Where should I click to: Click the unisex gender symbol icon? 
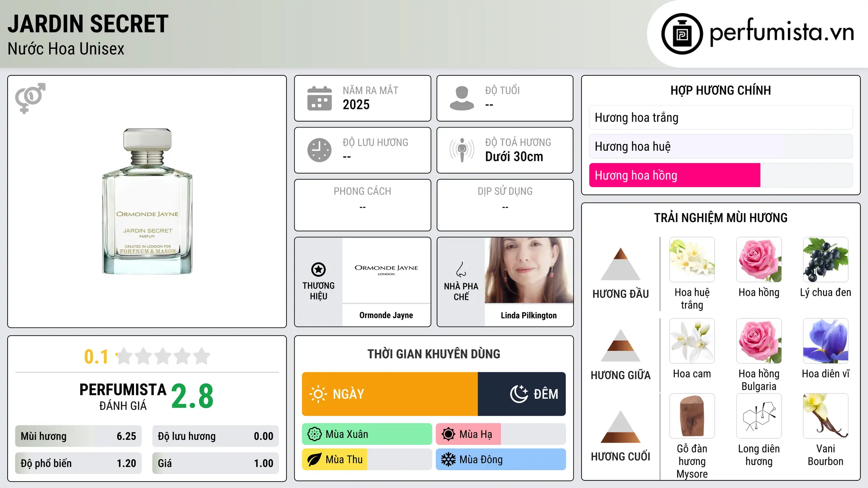30,98
